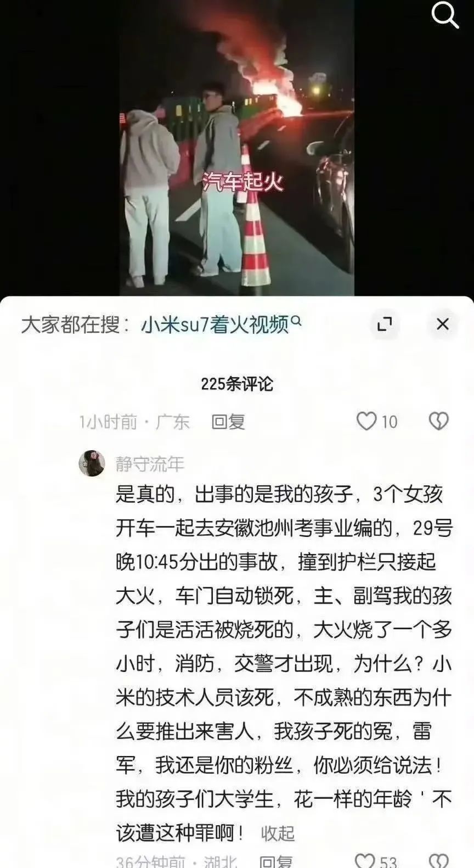Open 静守流年's profile avatar
474x868 pixels.
click(x=92, y=463)
